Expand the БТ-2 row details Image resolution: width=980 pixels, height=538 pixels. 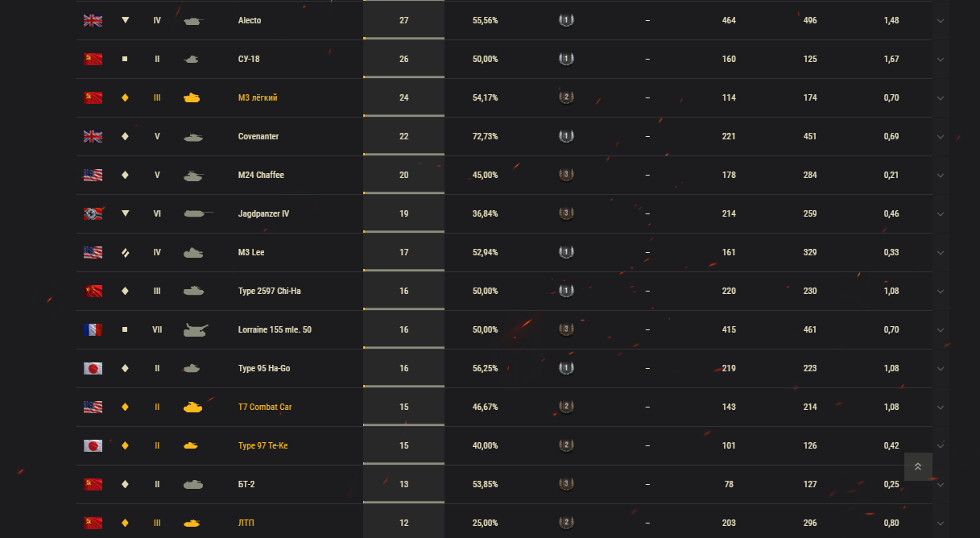tap(940, 485)
